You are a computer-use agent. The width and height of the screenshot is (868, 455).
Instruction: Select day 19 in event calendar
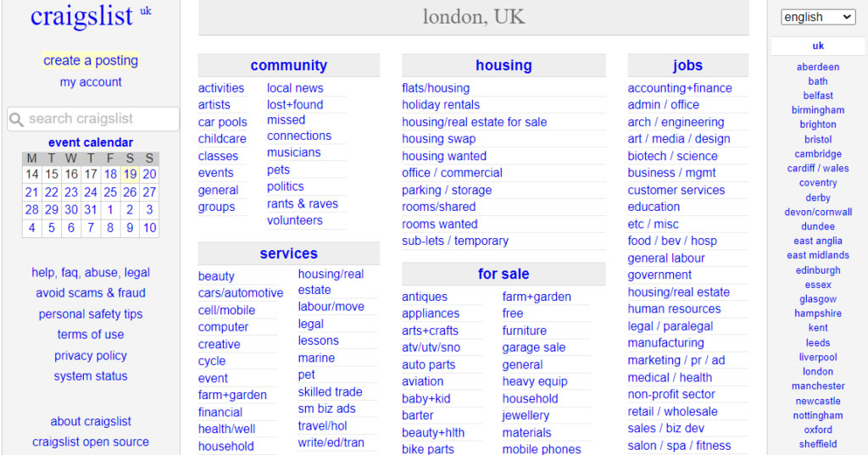pyautogui.click(x=130, y=174)
